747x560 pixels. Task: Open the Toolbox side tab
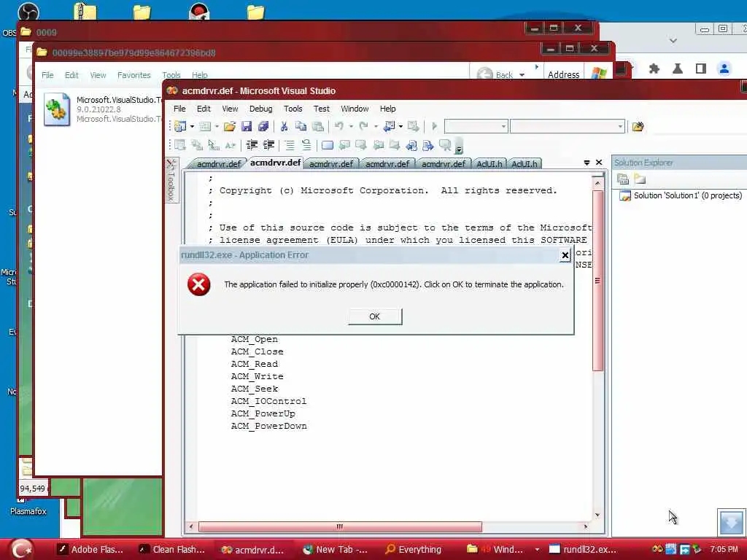171,181
